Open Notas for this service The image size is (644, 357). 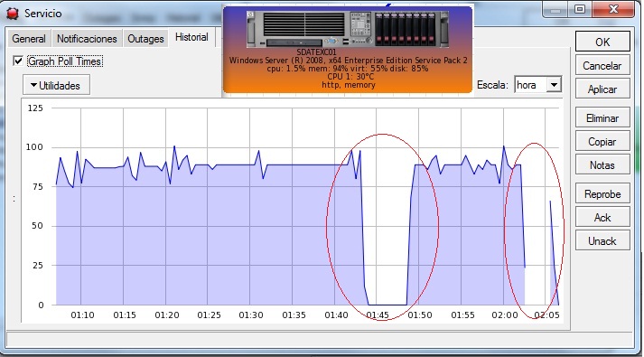602,165
